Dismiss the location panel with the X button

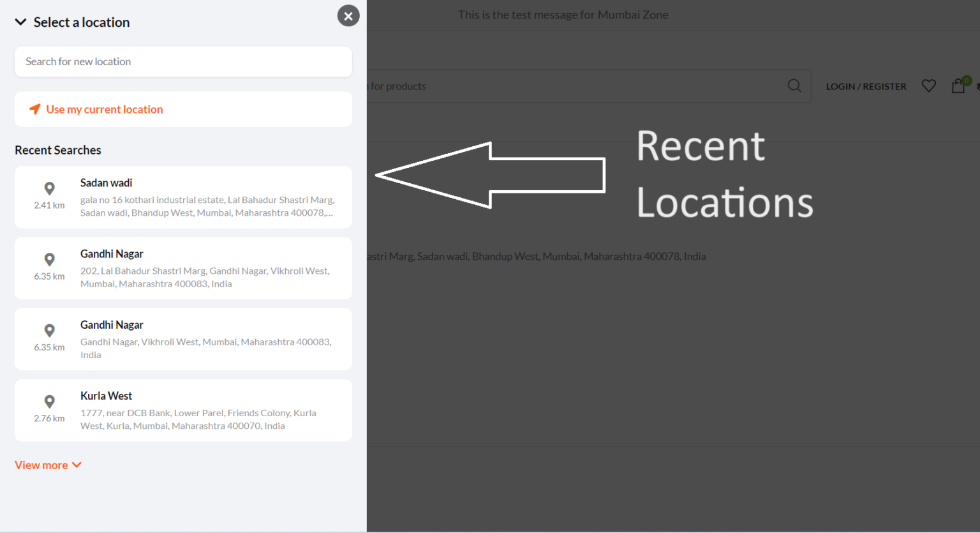[348, 15]
